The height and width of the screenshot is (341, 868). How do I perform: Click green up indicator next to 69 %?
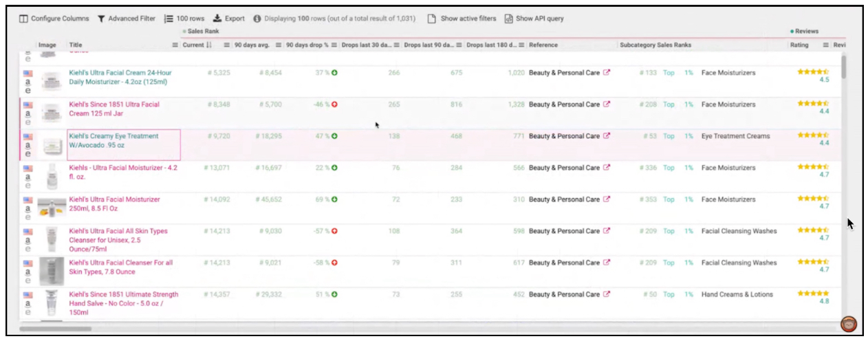[334, 199]
